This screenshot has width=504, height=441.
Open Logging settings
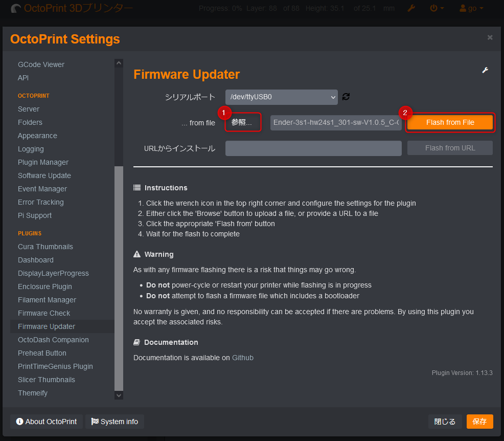click(31, 148)
